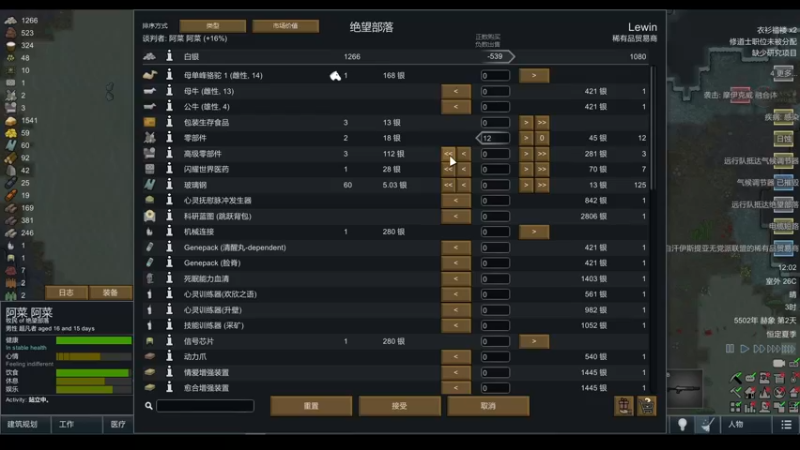Click the 技能训练器 (采矿) row text
This screenshot has height=450, width=800.
[214, 325]
